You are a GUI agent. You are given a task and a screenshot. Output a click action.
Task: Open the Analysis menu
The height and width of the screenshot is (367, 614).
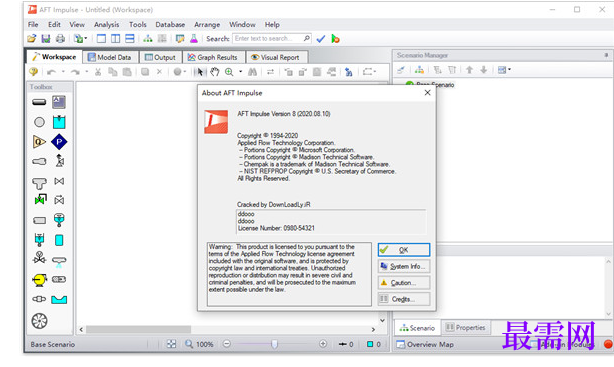point(107,24)
